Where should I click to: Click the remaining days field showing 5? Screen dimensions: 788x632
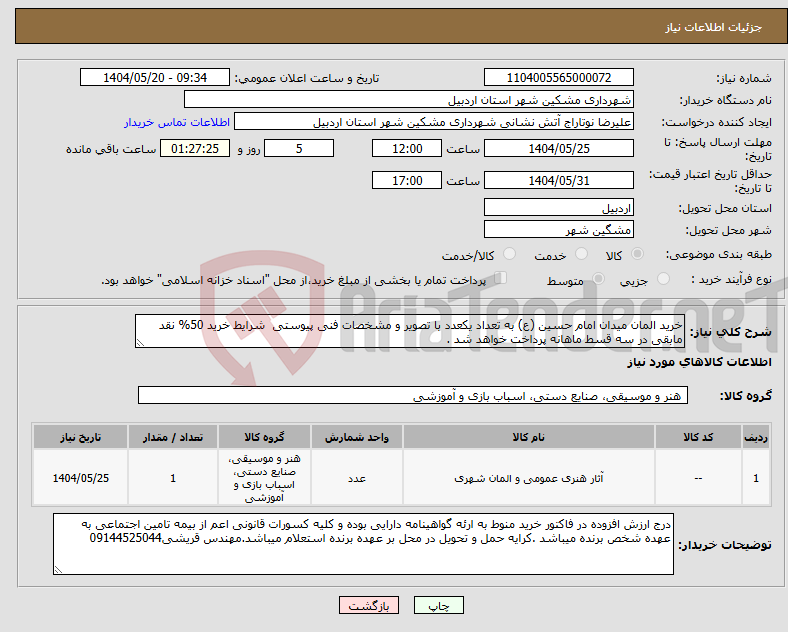(x=299, y=148)
